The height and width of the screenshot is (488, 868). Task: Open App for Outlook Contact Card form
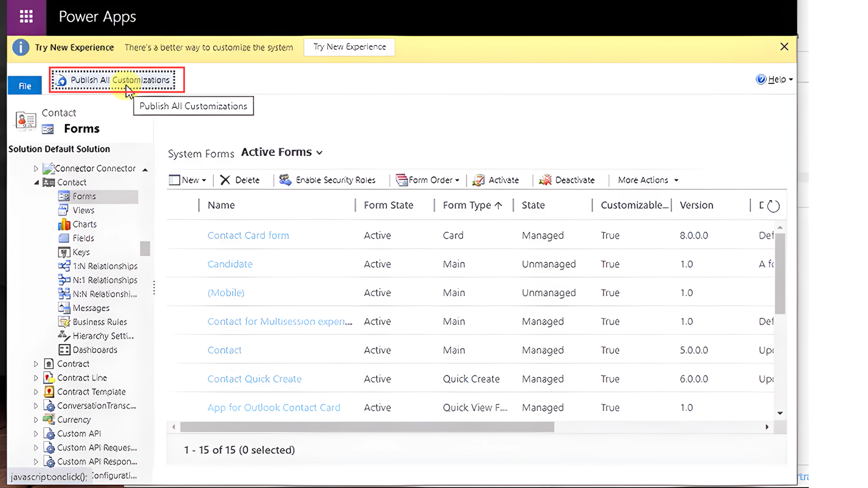click(x=274, y=408)
